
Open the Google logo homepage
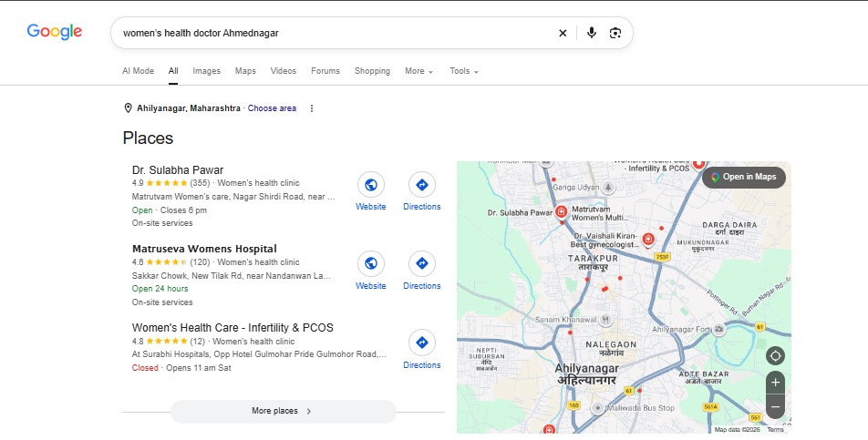click(x=55, y=32)
